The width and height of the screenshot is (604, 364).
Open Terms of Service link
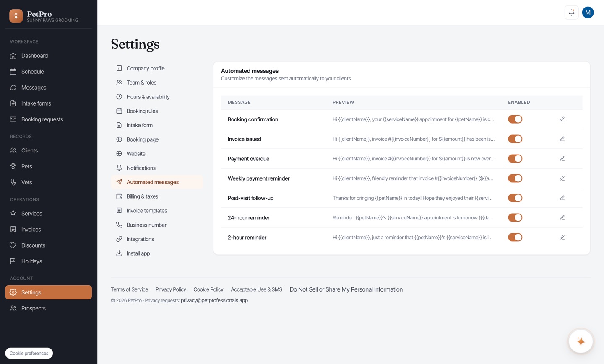click(129, 289)
